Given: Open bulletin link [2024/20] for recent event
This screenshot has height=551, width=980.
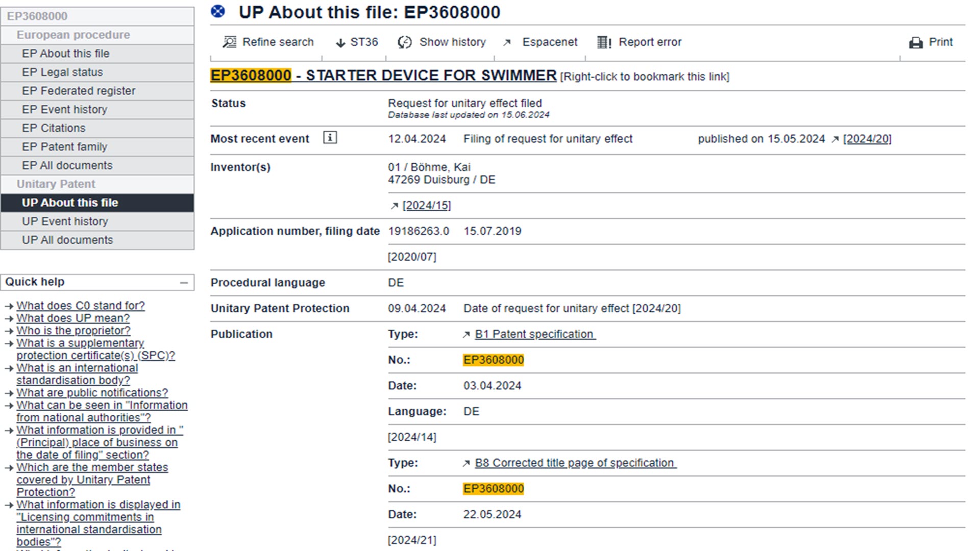Looking at the screenshot, I should coord(867,139).
